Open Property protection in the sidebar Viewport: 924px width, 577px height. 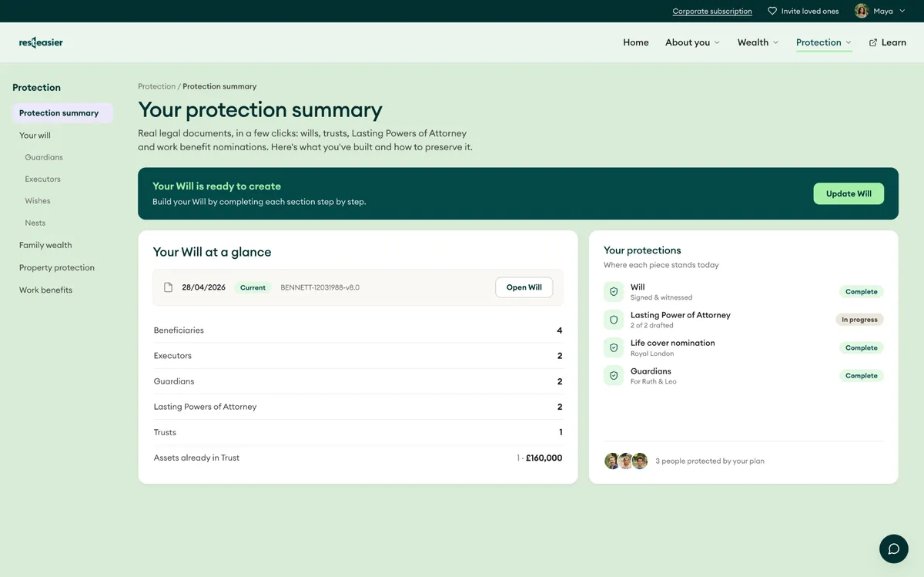(57, 267)
